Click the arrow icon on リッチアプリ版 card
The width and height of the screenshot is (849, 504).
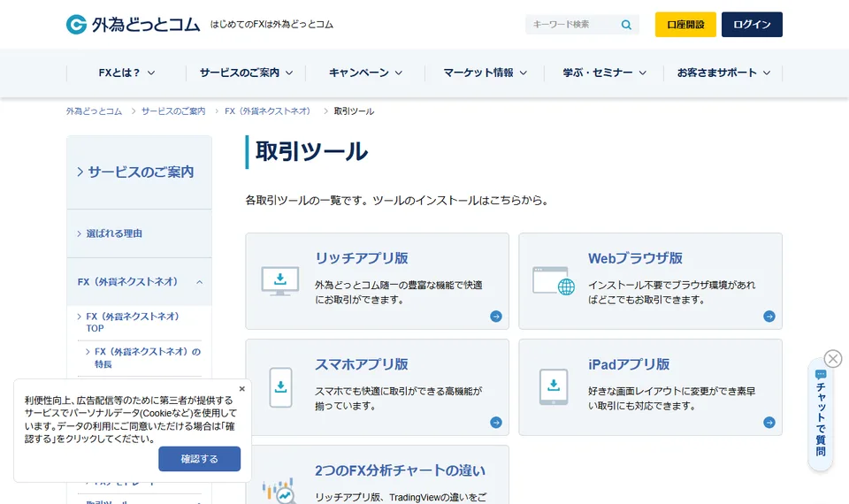(496, 317)
